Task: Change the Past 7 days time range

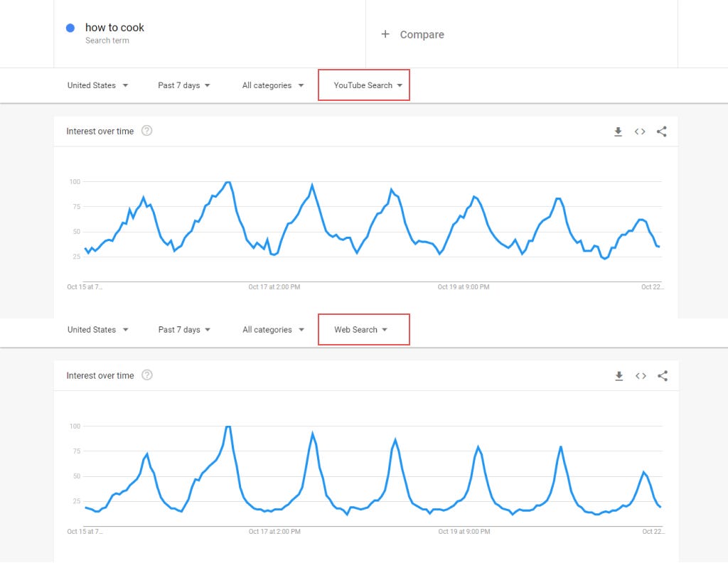Action: click(183, 85)
